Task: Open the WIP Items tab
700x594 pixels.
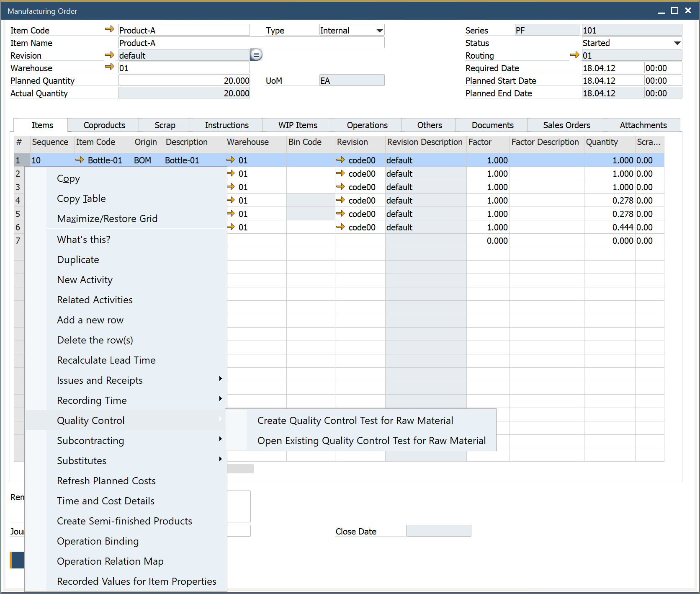Action: point(298,125)
